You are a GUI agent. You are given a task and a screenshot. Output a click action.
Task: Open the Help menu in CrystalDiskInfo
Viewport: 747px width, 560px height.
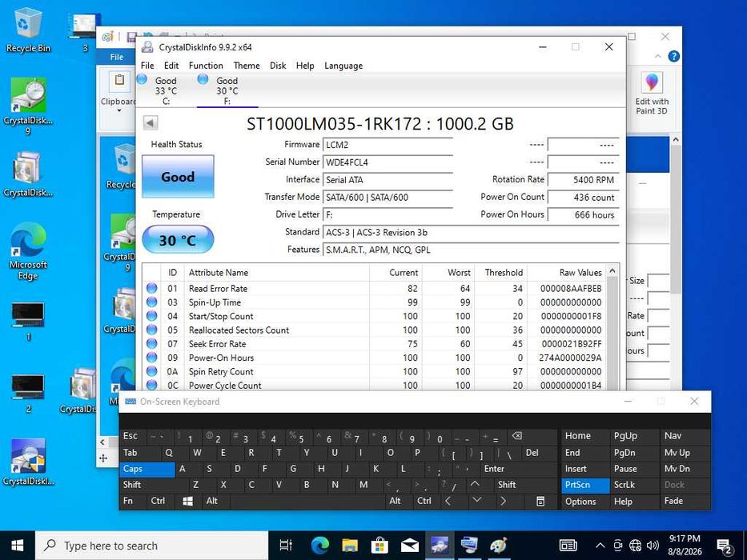pos(305,66)
